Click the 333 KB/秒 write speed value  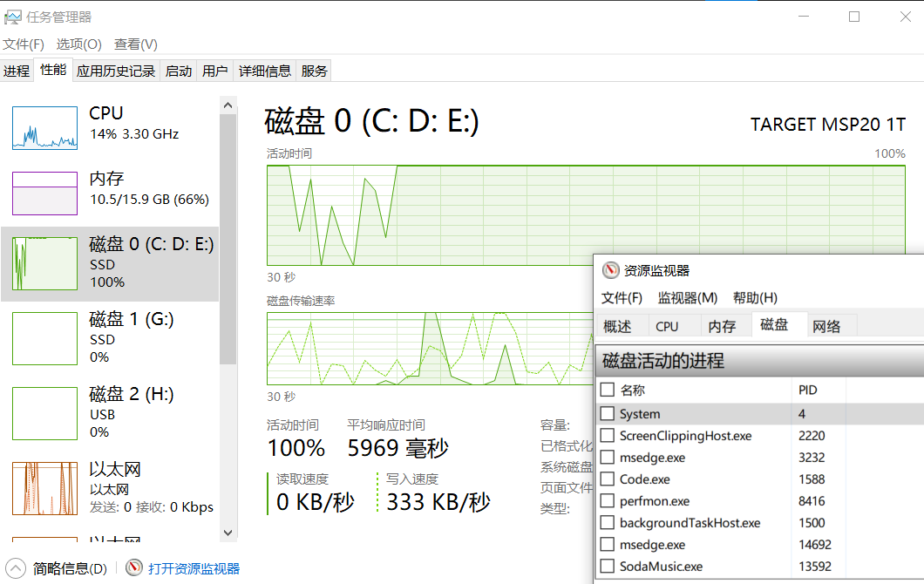[x=438, y=502]
